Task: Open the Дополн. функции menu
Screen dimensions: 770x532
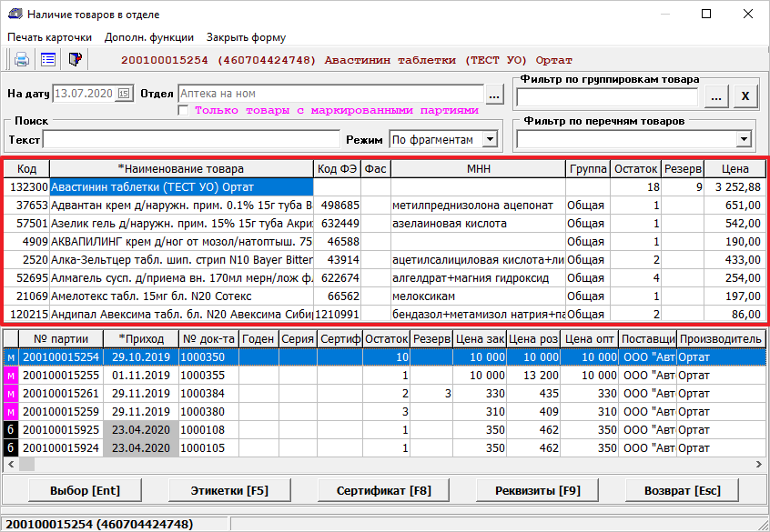Action: pos(148,37)
